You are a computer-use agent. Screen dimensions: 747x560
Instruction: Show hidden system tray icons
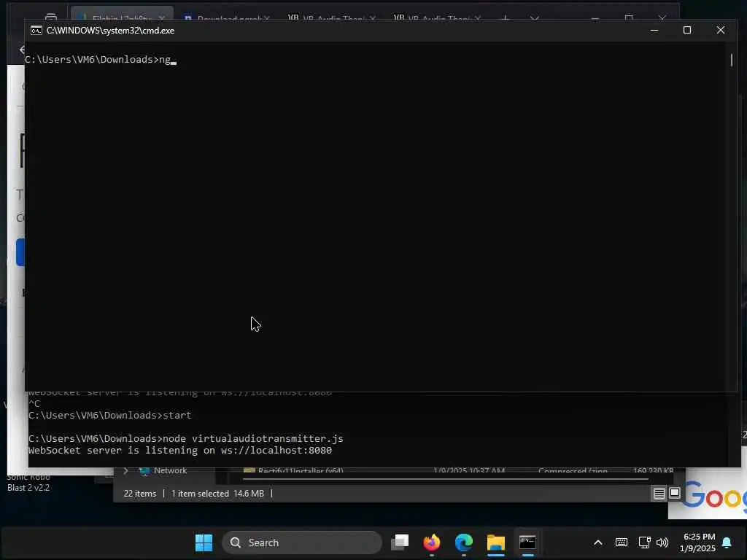coord(598,542)
